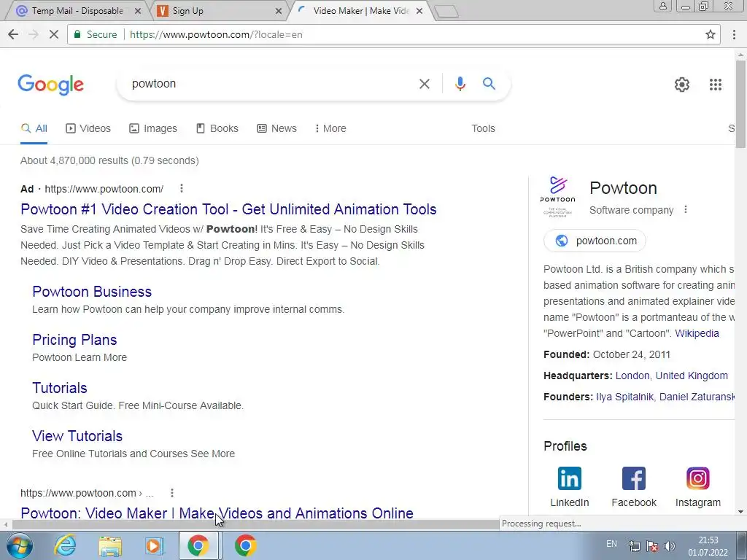Click in the Google search box
This screenshot has width=747, height=560.
click(x=271, y=84)
